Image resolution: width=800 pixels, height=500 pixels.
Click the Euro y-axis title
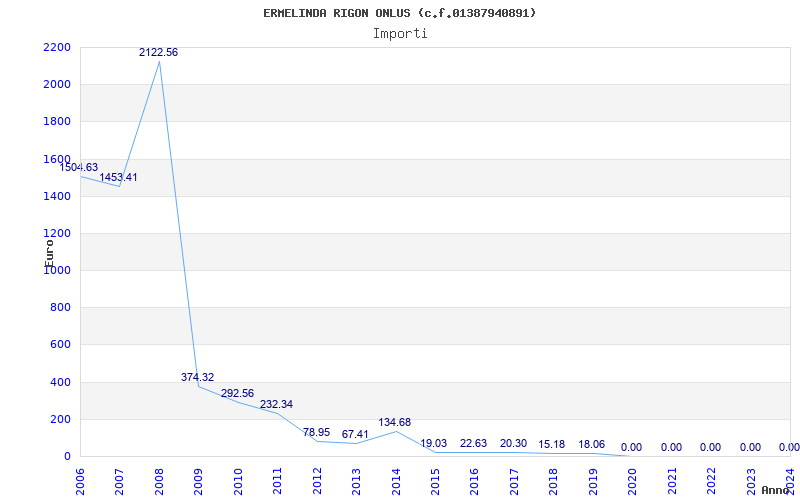49,253
